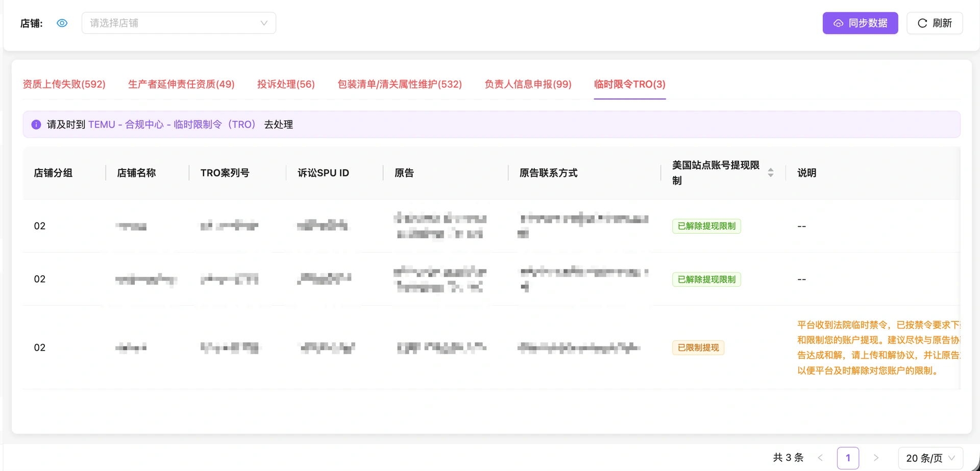The height and width of the screenshot is (471, 980).
Task: Click the 店铺分组 column header
Action: coord(53,173)
